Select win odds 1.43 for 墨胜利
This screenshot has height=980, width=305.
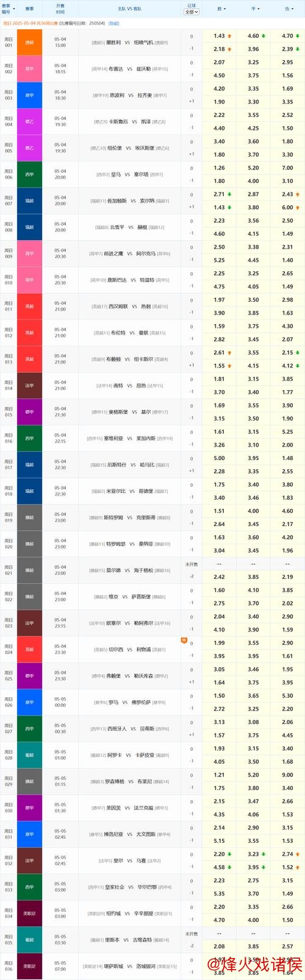[x=220, y=36]
